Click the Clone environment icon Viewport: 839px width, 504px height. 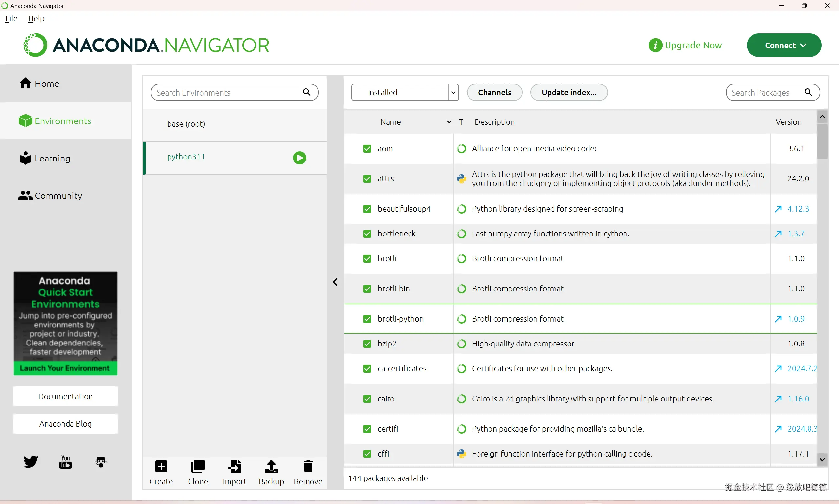(x=198, y=466)
